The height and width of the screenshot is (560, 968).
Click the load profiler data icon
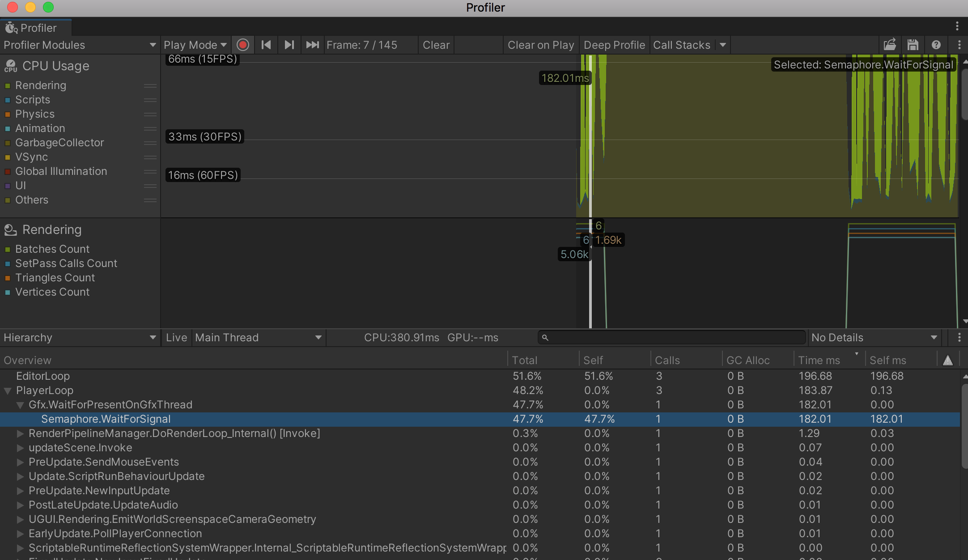click(890, 45)
